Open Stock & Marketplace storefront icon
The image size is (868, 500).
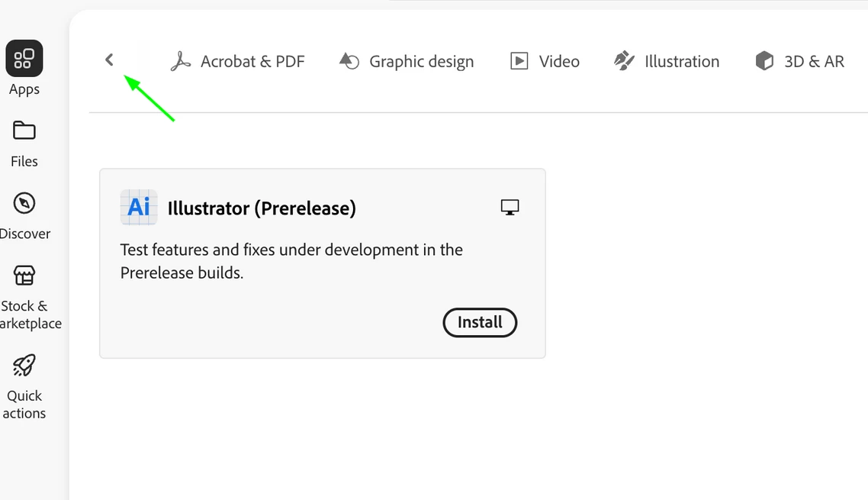[x=24, y=276]
